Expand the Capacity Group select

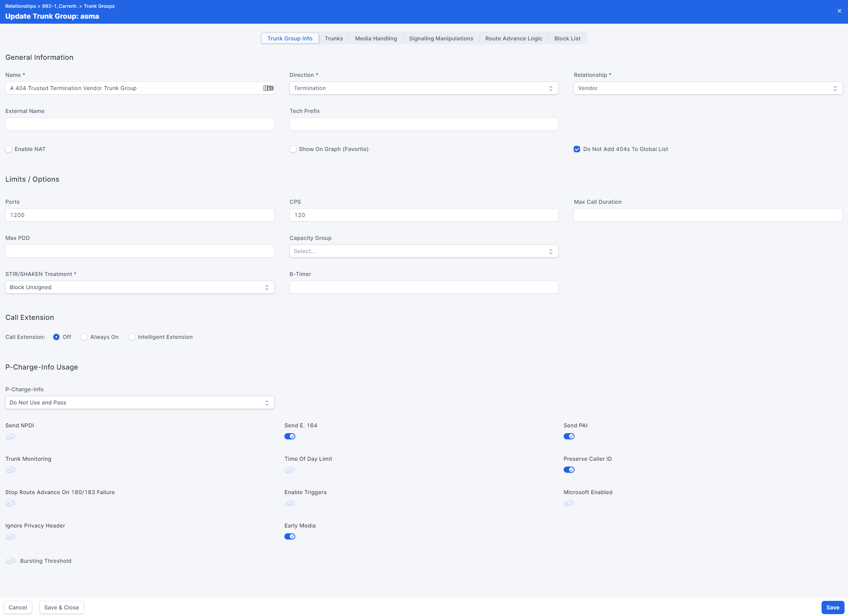click(423, 251)
